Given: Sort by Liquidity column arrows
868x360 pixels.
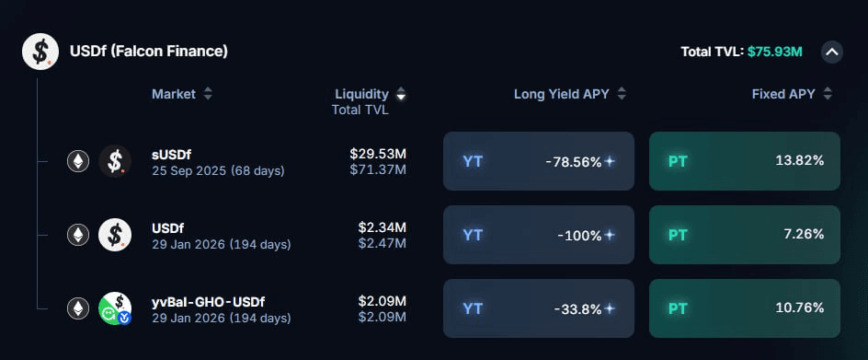Looking at the screenshot, I should [x=401, y=94].
